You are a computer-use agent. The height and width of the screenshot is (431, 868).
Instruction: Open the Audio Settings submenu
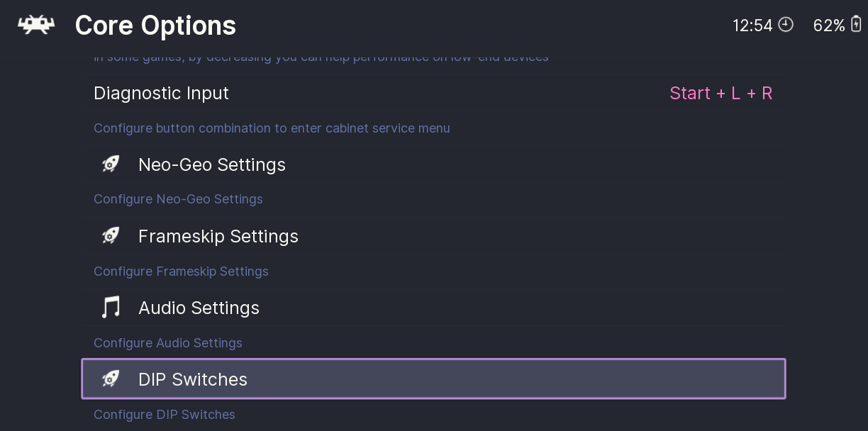point(199,308)
